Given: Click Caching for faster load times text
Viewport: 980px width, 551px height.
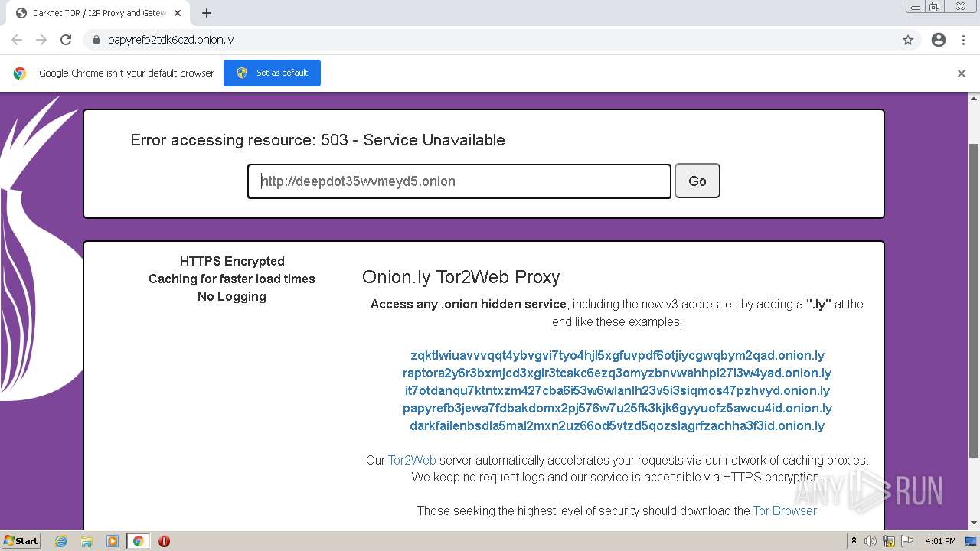Looking at the screenshot, I should pos(232,279).
